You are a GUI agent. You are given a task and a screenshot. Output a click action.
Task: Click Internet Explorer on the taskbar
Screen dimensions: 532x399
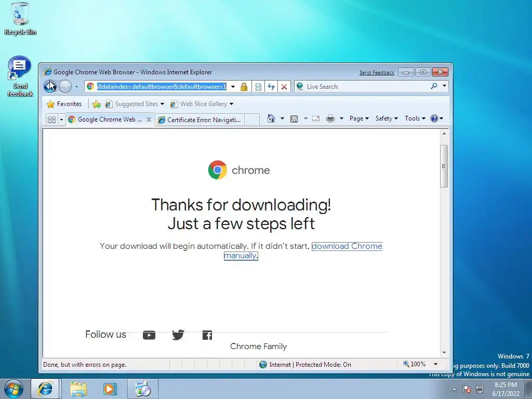point(45,389)
